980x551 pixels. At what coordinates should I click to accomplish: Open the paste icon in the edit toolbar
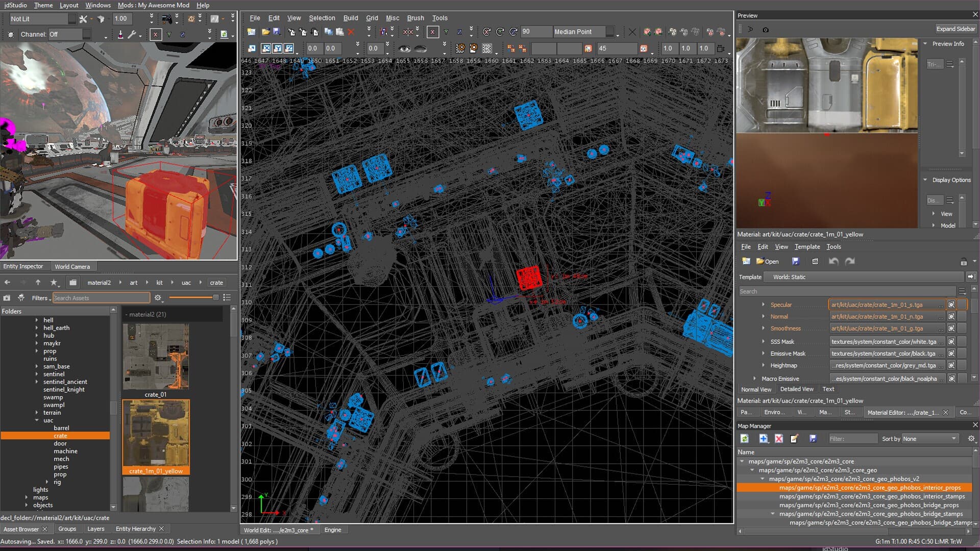pyautogui.click(x=339, y=32)
